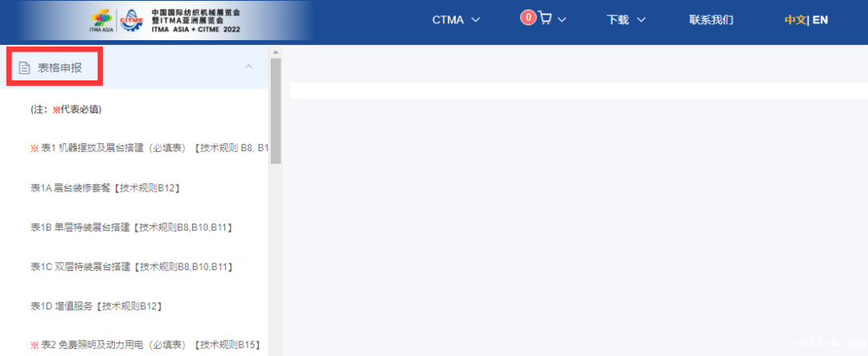The height and width of the screenshot is (356, 868).
Task: Switch language to EN
Action: click(x=821, y=20)
